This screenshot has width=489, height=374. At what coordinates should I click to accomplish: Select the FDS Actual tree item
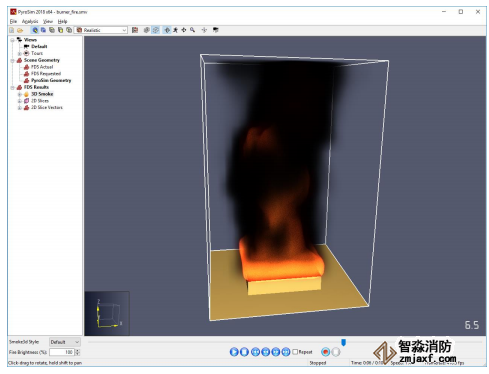coord(42,67)
